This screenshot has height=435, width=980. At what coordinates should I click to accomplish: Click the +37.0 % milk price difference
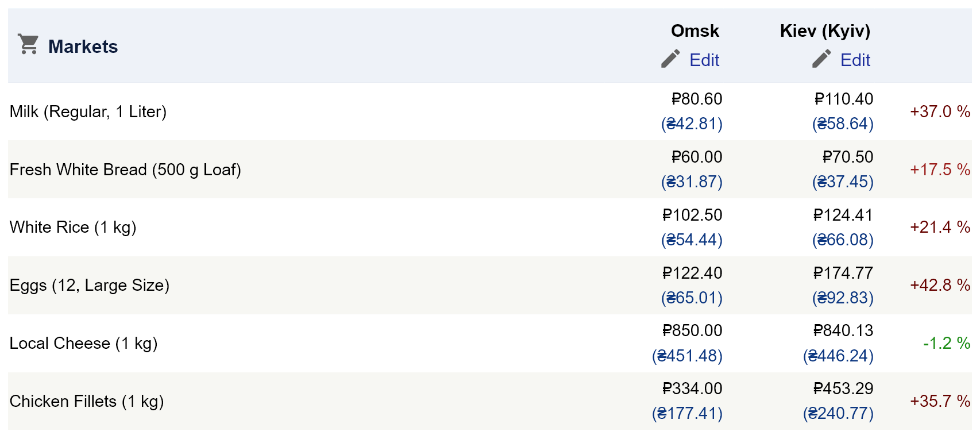940,111
